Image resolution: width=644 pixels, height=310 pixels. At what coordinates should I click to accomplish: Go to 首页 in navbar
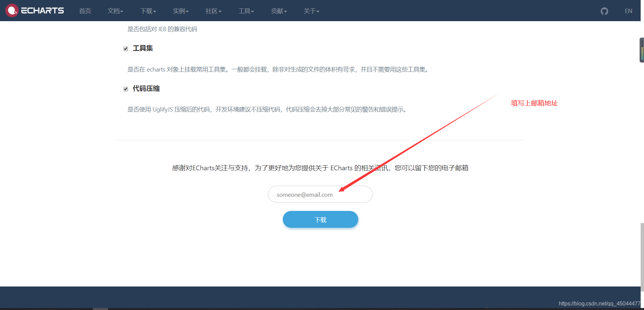tap(85, 11)
